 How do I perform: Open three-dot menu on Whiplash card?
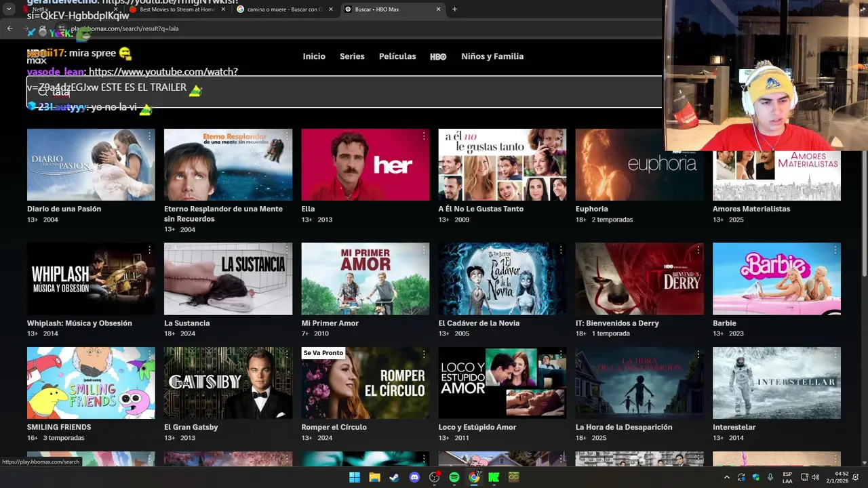coord(149,250)
